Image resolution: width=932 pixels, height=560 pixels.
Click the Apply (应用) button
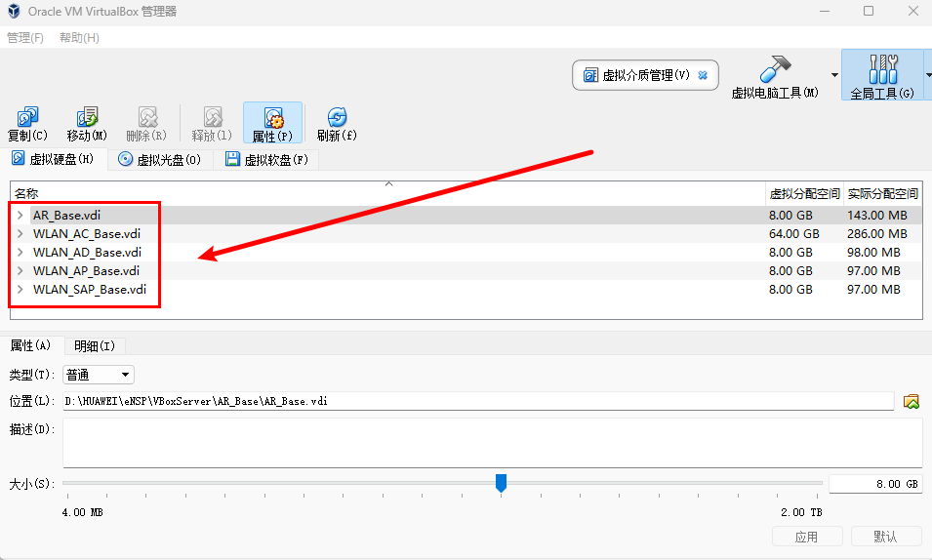(807, 537)
